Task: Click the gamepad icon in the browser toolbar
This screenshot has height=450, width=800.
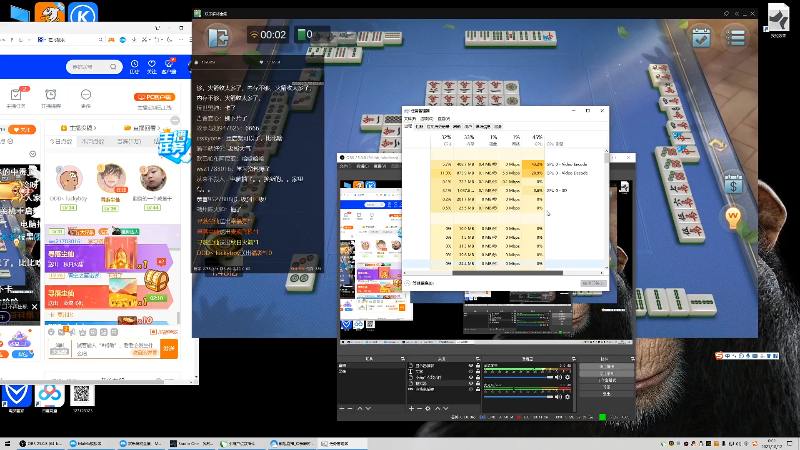Action: point(111,39)
